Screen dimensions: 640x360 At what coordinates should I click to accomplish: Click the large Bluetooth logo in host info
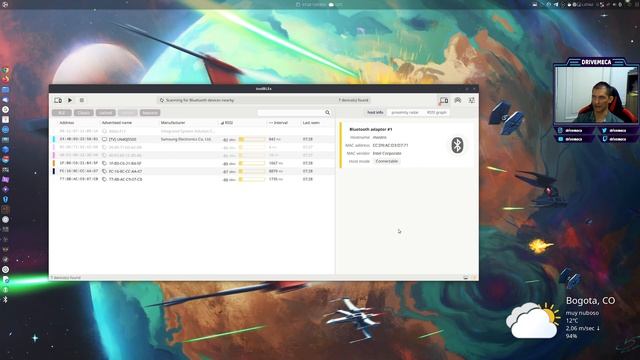(x=457, y=145)
